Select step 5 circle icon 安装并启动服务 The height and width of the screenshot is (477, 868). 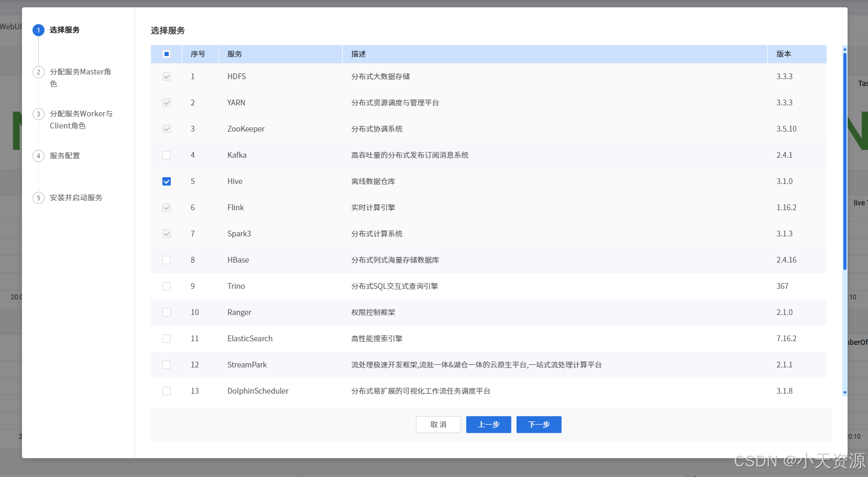(38, 198)
